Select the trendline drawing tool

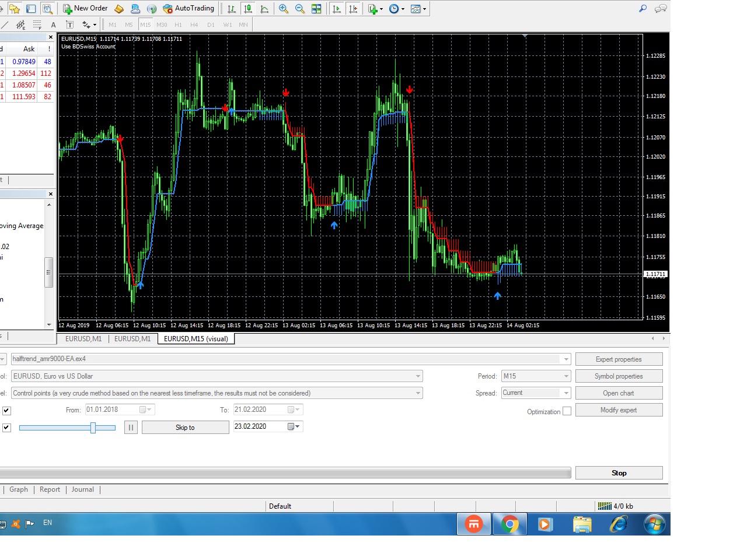pos(5,24)
